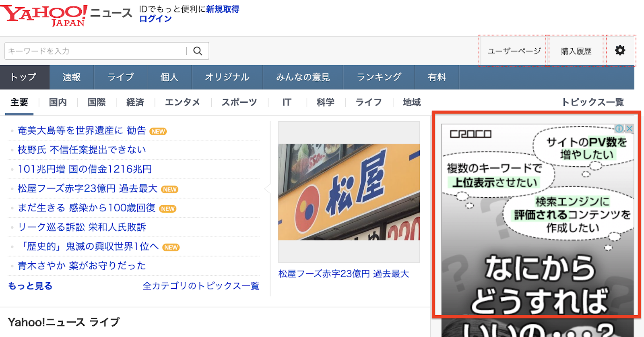Select the 速報 navigation tab
Image resolution: width=644 pixels, height=337 pixels.
coord(72,77)
